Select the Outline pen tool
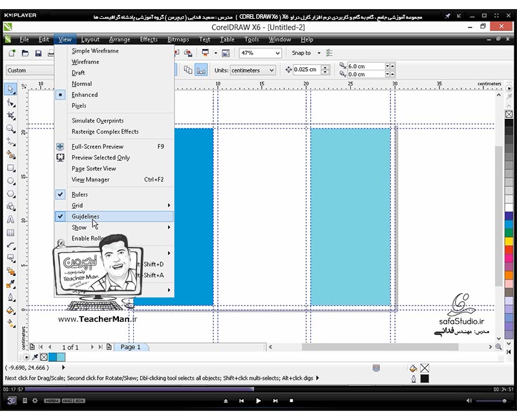517x420 pixels. coord(10,297)
